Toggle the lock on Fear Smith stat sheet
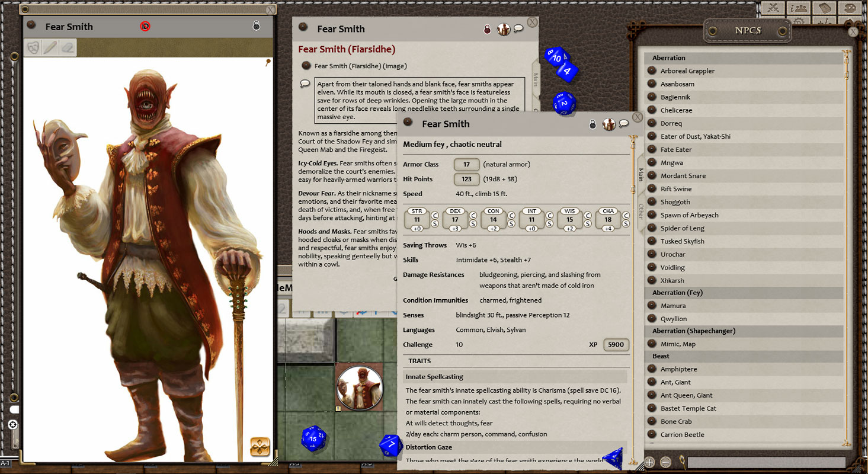The width and height of the screenshot is (868, 474). click(x=592, y=124)
